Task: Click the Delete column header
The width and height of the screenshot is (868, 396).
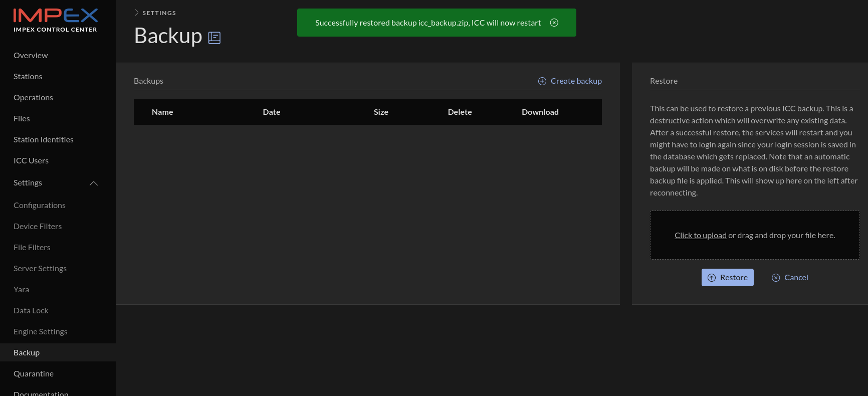Action: (x=460, y=112)
